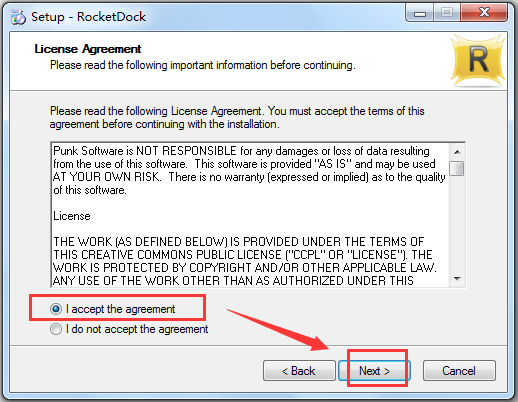
Task: Click the red arrow annotation pointing to Next
Action: pyautogui.click(x=279, y=330)
